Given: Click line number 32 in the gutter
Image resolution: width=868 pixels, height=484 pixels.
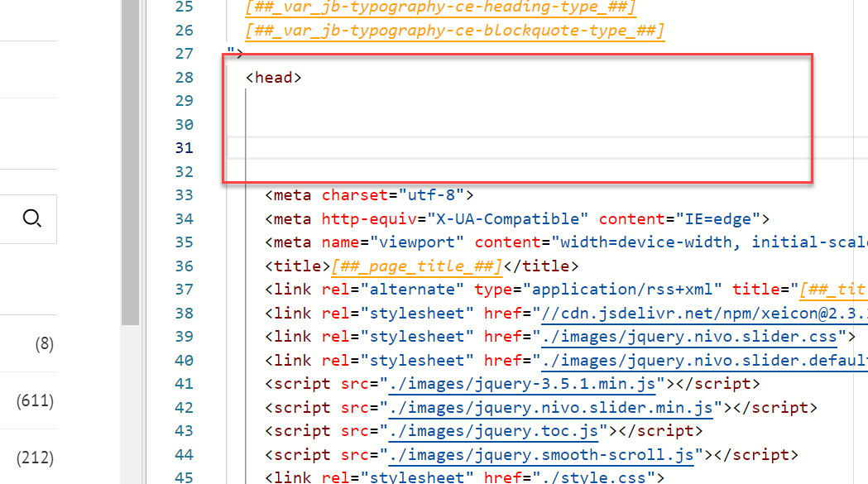Looking at the screenshot, I should point(184,171).
